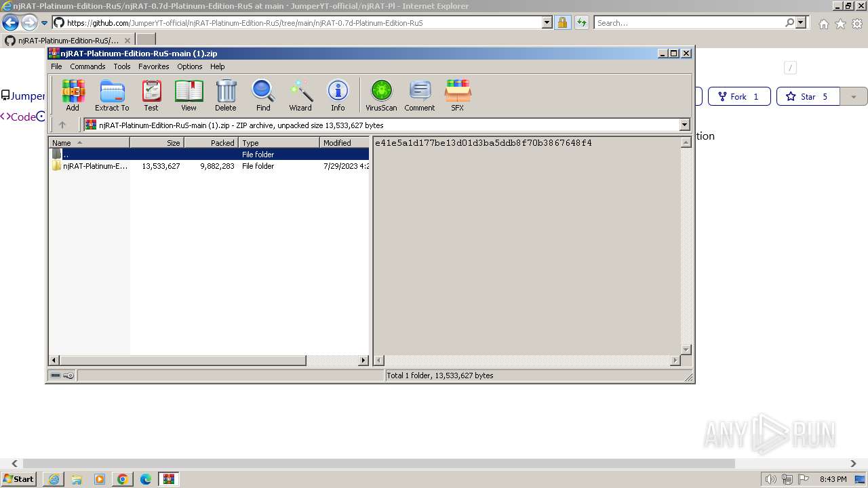Viewport: 868px width, 488px height.
Task: Select the njRAT-Platinum-E... folder row
Action: [x=209, y=165]
